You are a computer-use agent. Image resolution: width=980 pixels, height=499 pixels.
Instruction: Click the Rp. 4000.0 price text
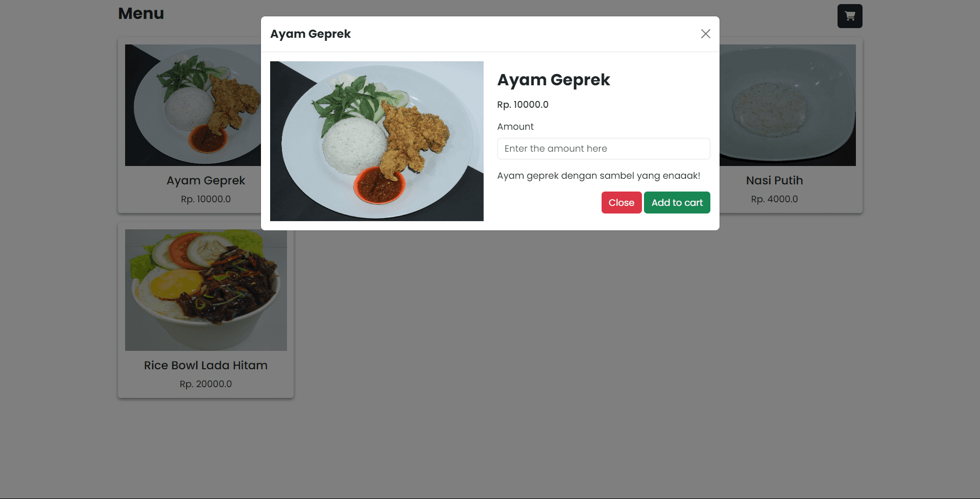pyautogui.click(x=774, y=199)
